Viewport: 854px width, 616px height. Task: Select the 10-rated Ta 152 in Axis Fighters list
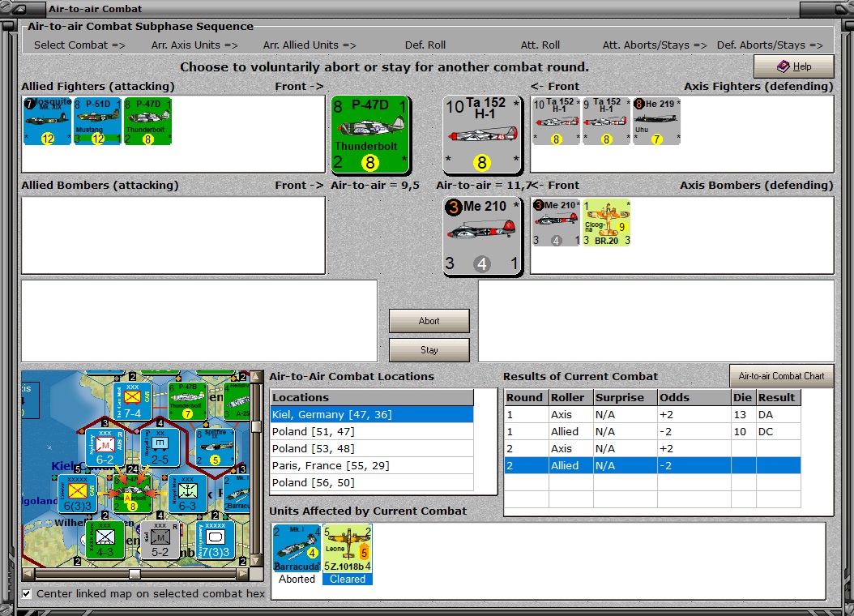[x=556, y=121]
